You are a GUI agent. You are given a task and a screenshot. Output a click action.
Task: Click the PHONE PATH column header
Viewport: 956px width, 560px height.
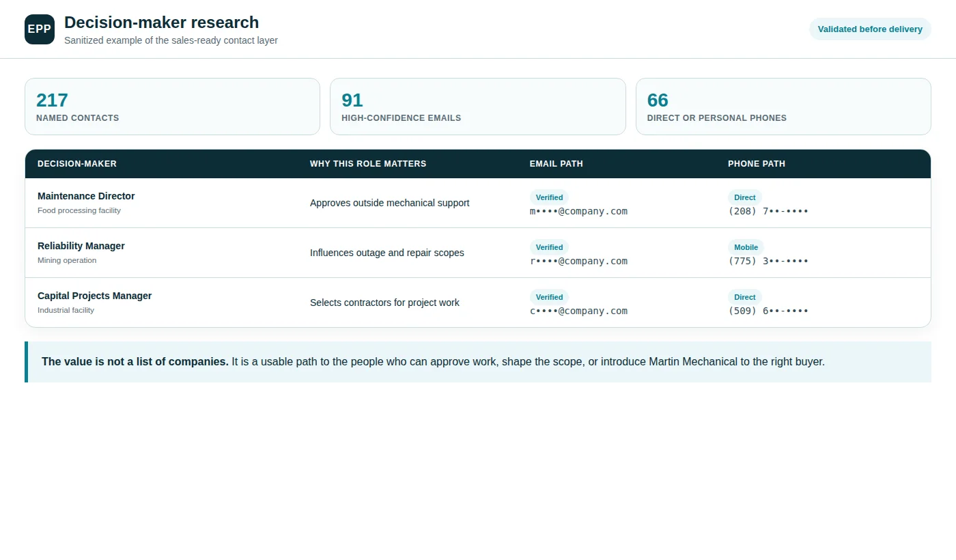click(757, 164)
